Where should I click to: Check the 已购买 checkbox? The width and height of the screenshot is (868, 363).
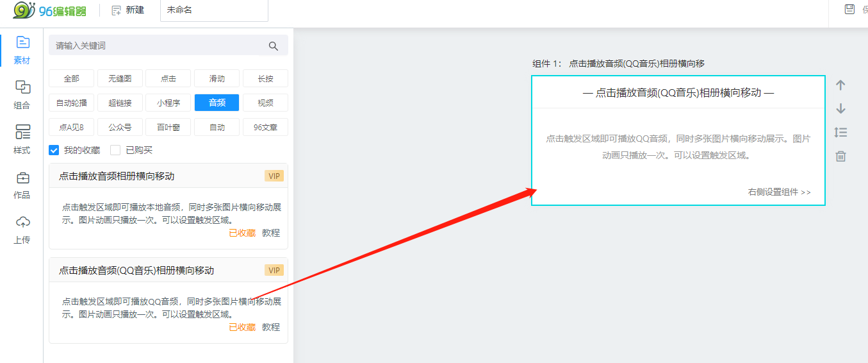(x=115, y=150)
